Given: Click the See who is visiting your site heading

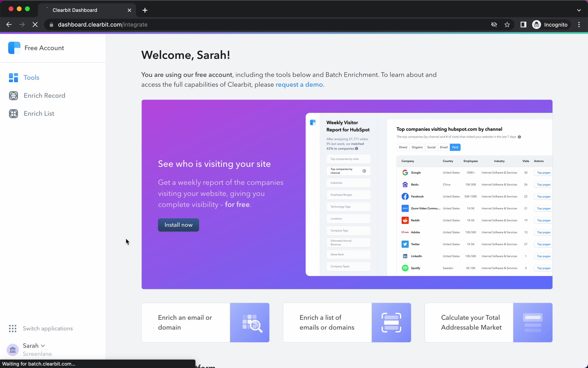Looking at the screenshot, I should click(214, 164).
